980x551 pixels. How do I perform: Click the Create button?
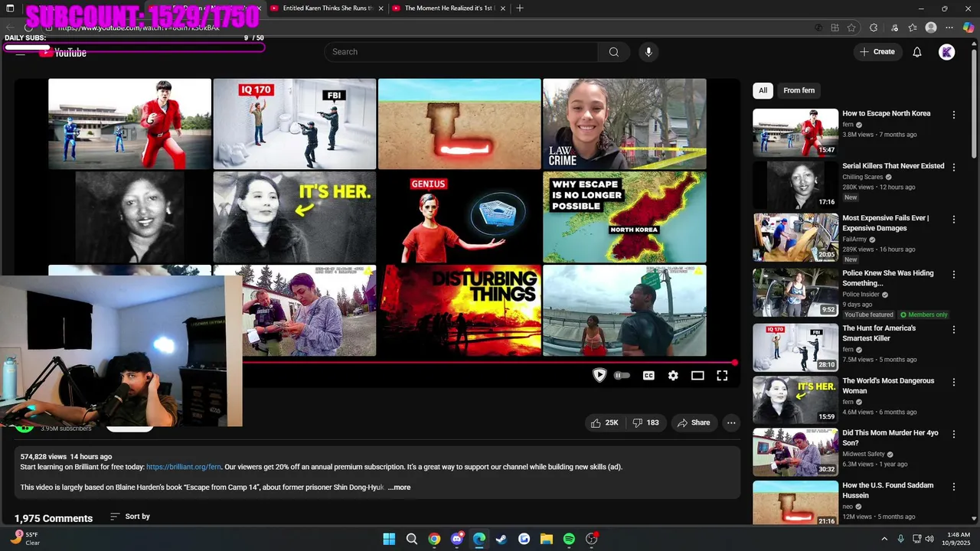(x=877, y=52)
